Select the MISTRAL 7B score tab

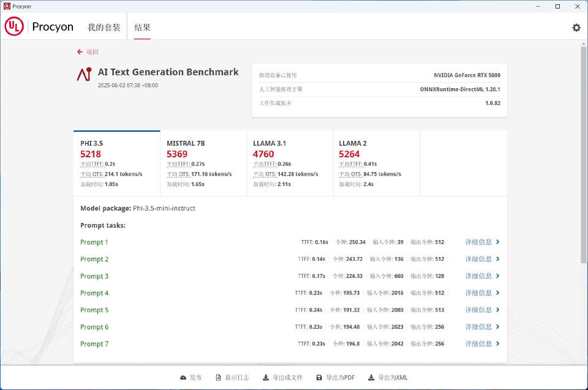pos(203,163)
